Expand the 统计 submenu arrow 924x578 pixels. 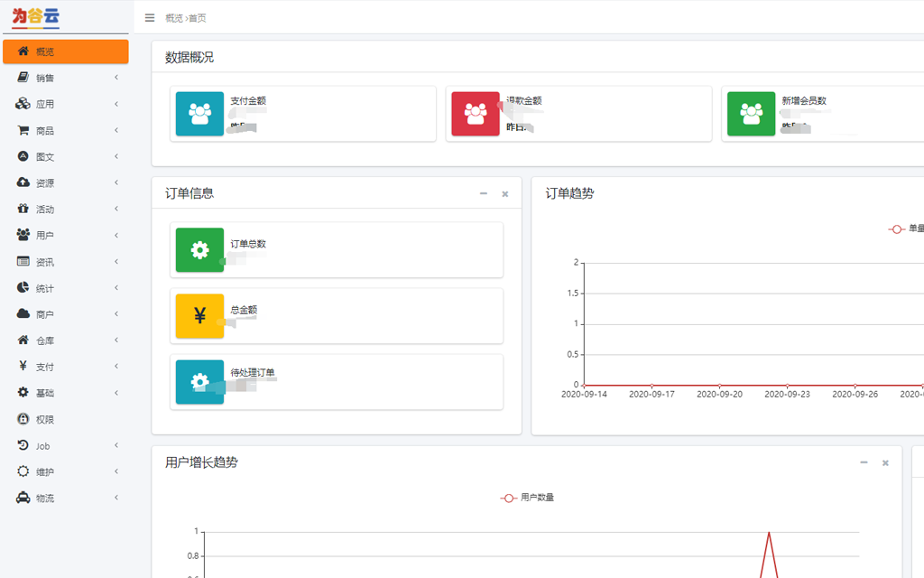(116, 287)
